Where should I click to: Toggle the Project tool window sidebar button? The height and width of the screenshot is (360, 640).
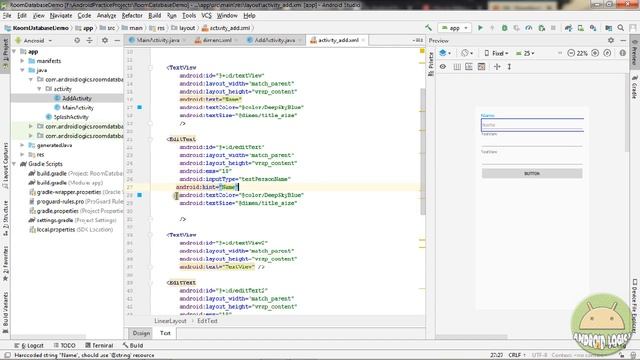click(5, 54)
